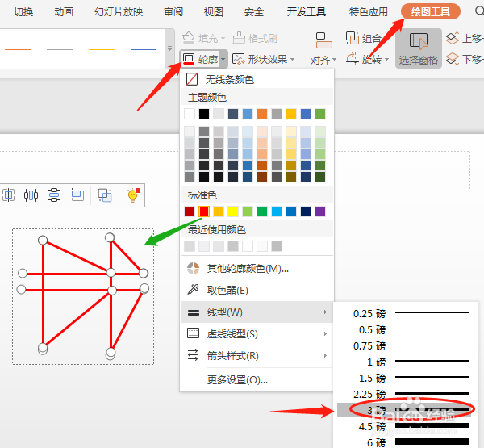The width and height of the screenshot is (484, 448).
Task: Open the 虚线线型(S) submenu
Action: (x=257, y=333)
